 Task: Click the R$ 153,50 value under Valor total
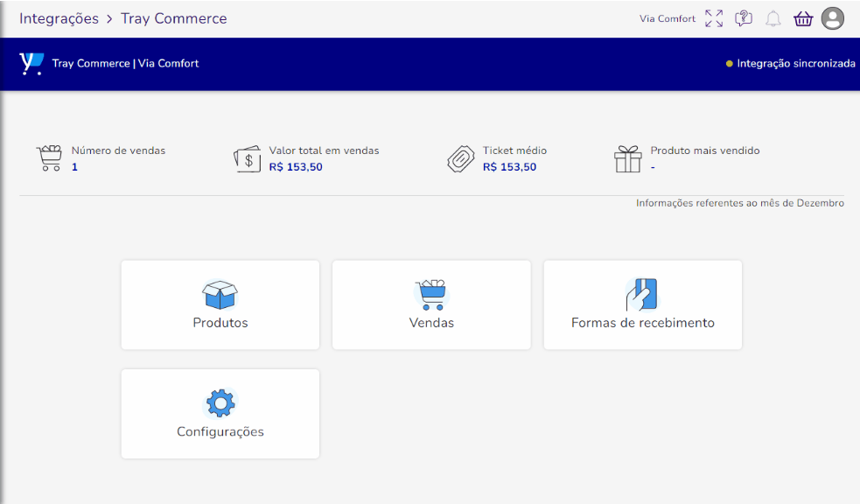pyautogui.click(x=296, y=167)
